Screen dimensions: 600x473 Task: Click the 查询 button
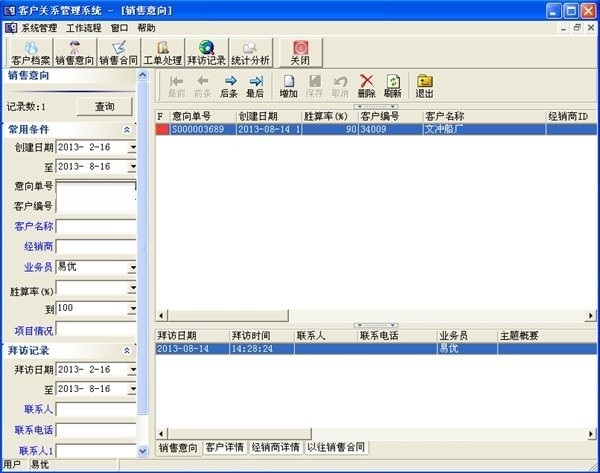click(x=104, y=106)
